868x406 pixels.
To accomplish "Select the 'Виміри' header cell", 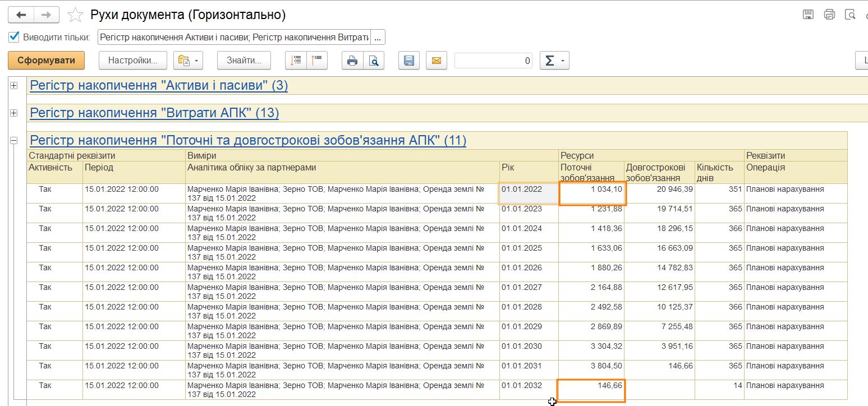I will [372, 155].
